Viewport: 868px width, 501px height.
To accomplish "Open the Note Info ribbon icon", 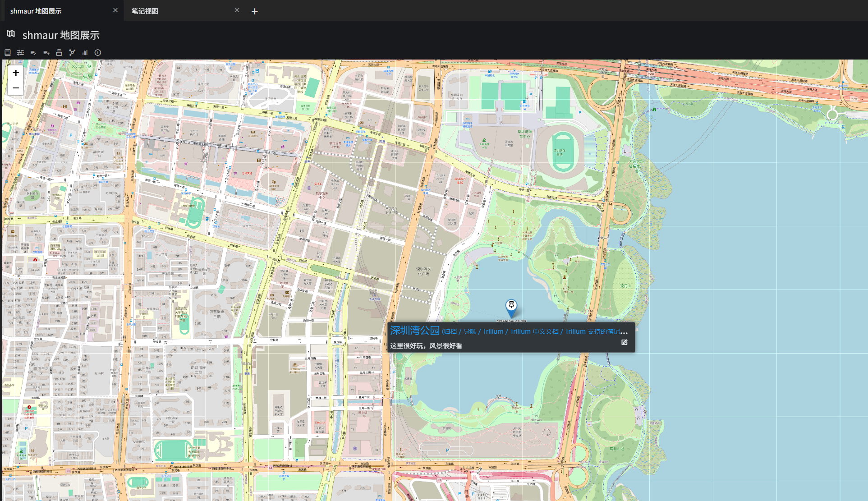I will coord(98,53).
